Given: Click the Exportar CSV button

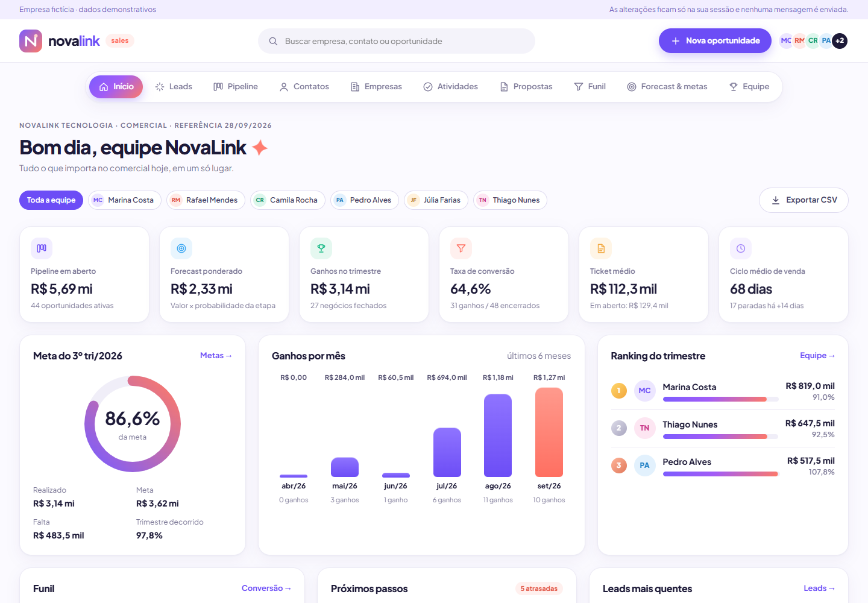Looking at the screenshot, I should [x=804, y=200].
